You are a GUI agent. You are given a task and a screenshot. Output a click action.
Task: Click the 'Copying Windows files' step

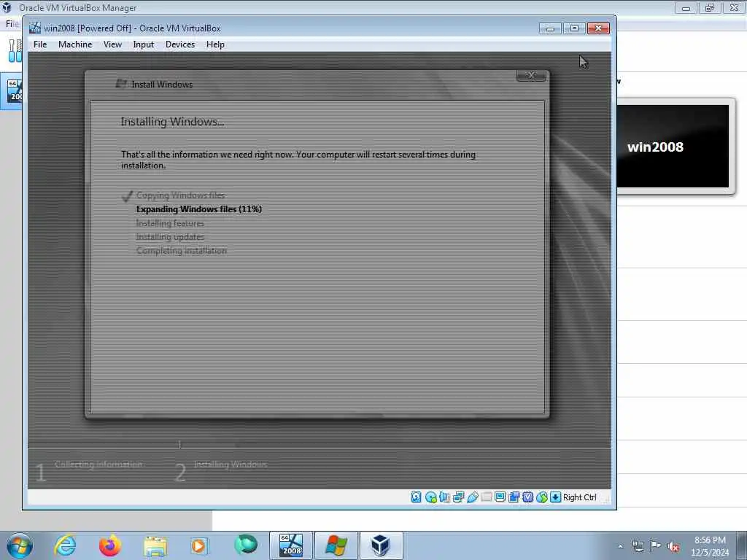(x=181, y=195)
